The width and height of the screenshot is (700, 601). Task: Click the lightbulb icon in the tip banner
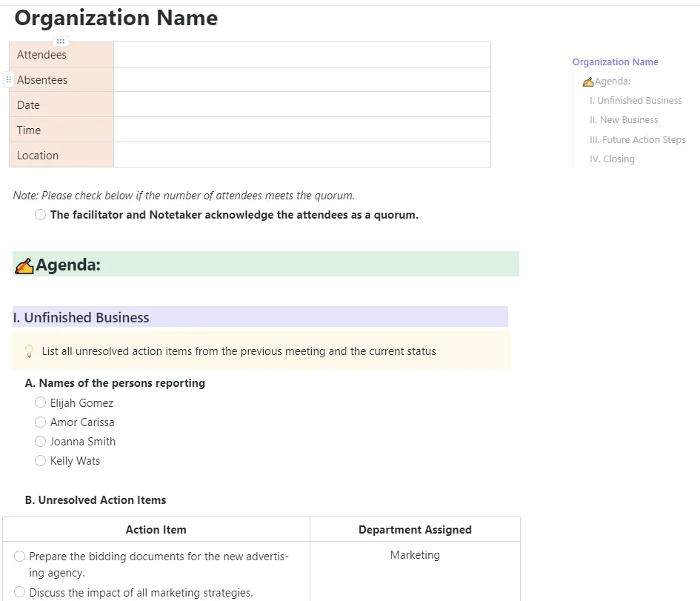tap(29, 351)
